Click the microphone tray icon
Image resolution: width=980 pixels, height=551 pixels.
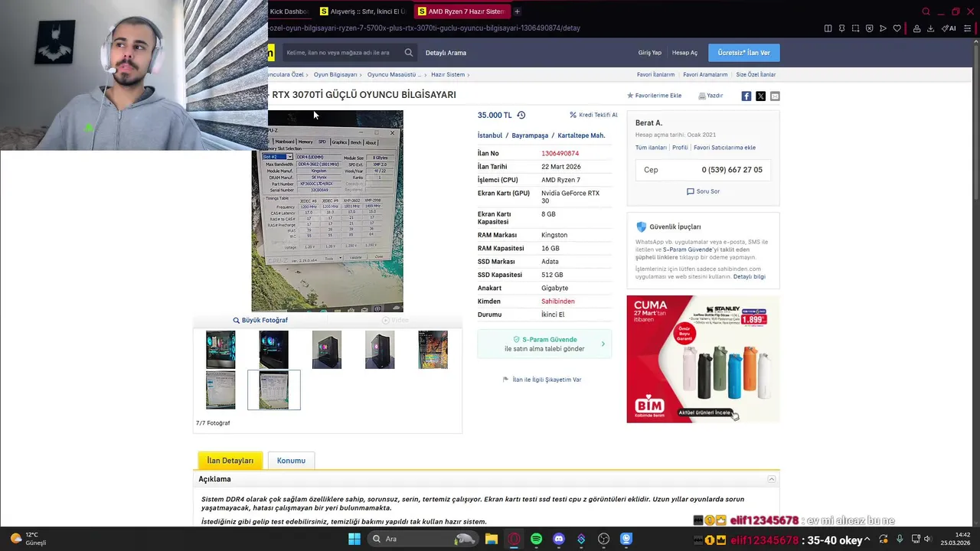tap(900, 540)
